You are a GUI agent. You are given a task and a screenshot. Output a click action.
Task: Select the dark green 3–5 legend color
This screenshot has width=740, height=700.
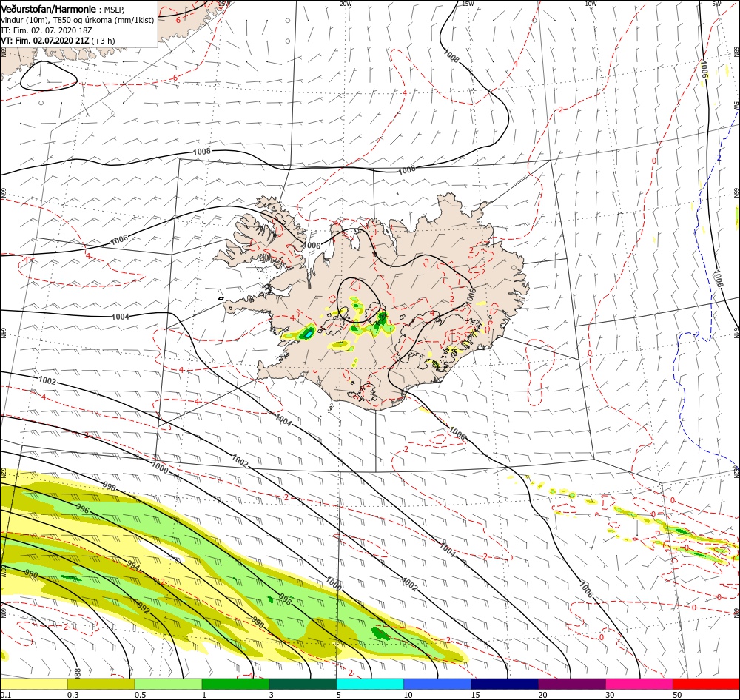tap(303, 684)
